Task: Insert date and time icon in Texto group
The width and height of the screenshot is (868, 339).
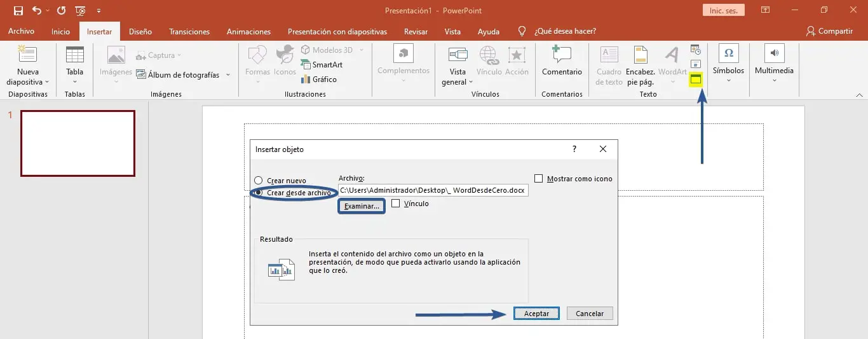Action: [695, 50]
